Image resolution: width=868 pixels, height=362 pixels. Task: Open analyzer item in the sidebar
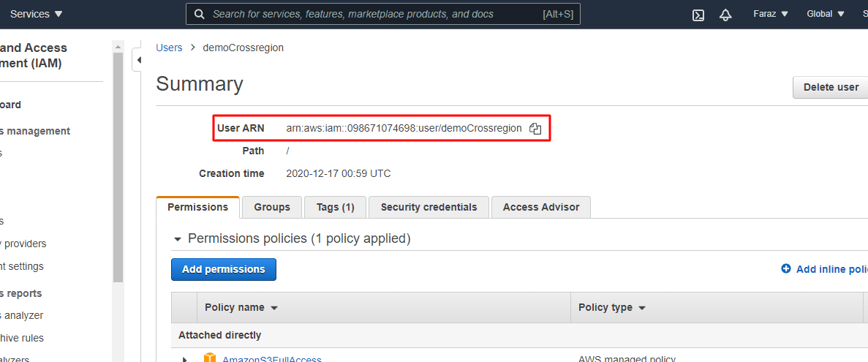pos(22,315)
